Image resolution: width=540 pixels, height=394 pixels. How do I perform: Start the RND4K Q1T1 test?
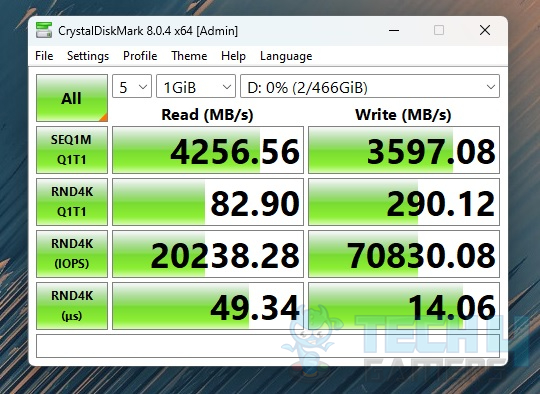tap(72, 202)
